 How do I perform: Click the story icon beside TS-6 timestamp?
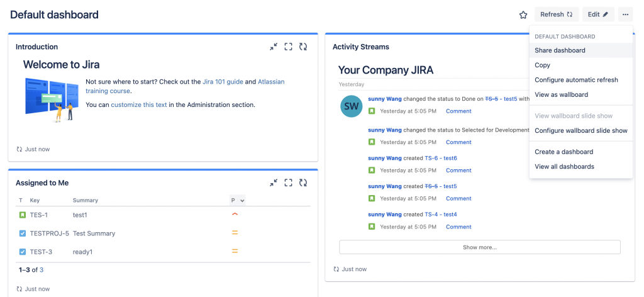tap(372, 170)
